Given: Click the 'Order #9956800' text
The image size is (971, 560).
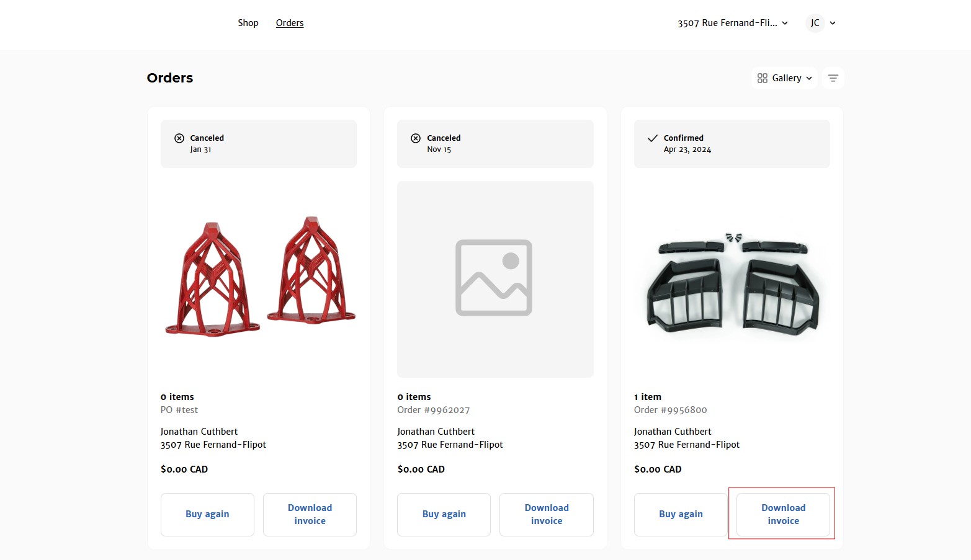Looking at the screenshot, I should pos(671,410).
